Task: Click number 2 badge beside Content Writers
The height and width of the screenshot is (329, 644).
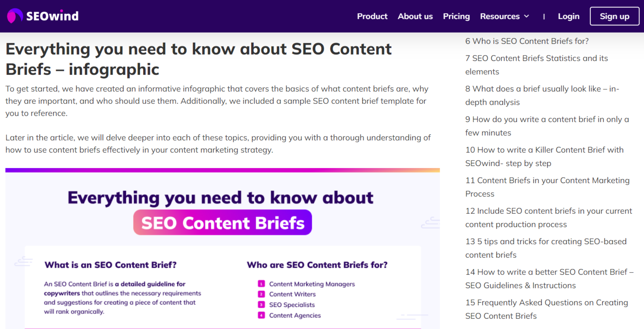Action: tap(261, 294)
